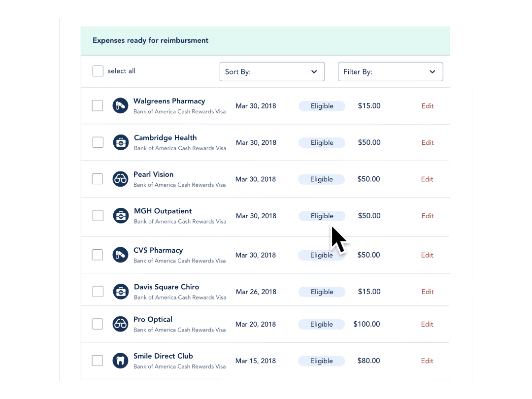The image size is (532, 399).
Task: Click the pill icon beside Walgreens Pharmacy
Action: [121, 105]
